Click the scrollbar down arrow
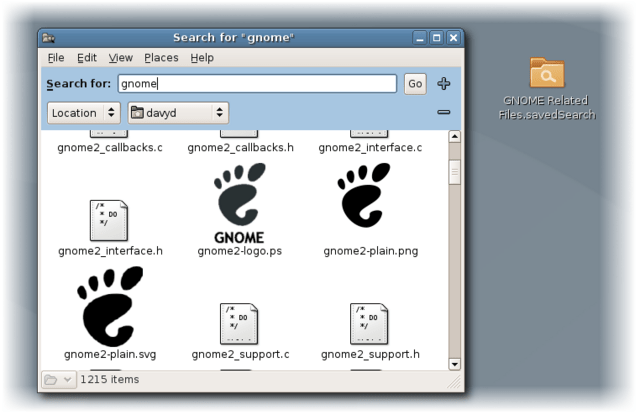The width and height of the screenshot is (640, 415). (455, 364)
